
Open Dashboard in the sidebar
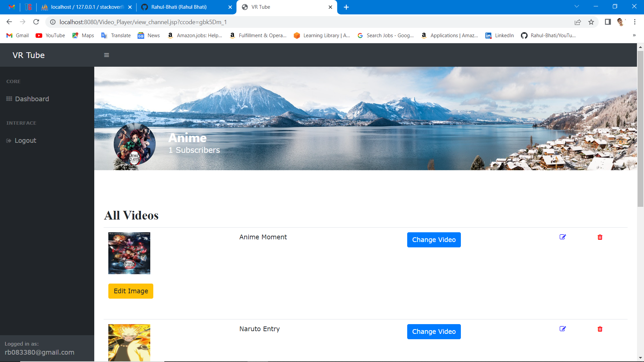tap(32, 99)
